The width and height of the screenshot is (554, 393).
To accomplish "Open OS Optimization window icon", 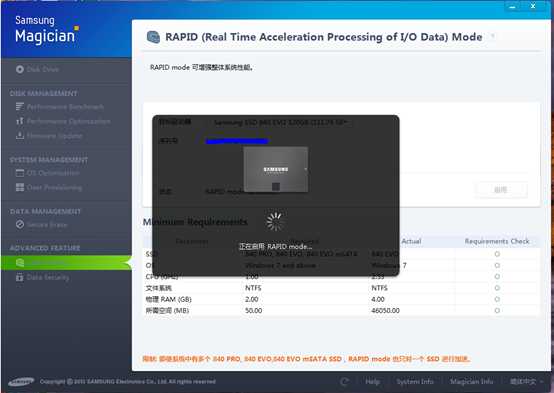I will [x=20, y=173].
